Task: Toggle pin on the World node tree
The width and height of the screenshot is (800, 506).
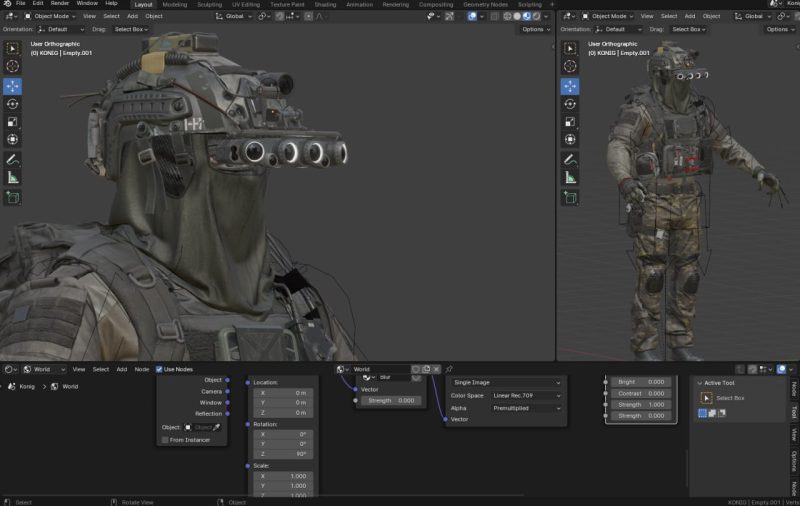Action: pos(449,369)
